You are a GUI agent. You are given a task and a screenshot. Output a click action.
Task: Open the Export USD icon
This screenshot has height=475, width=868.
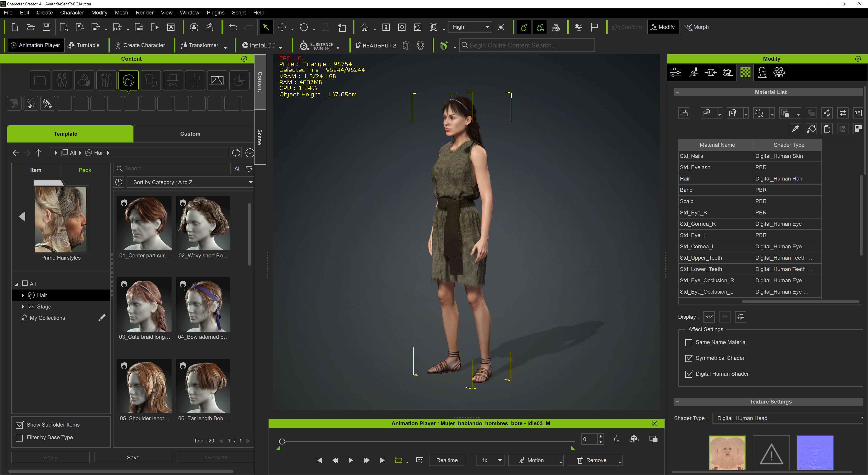click(x=139, y=27)
